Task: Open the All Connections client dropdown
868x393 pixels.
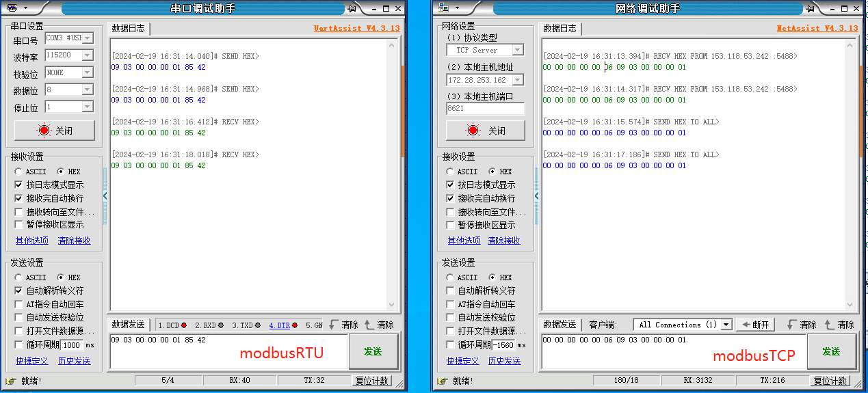Action: click(x=726, y=325)
